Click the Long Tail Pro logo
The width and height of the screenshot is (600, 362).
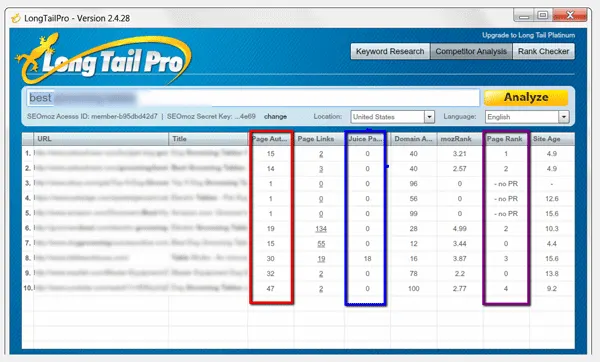[103, 58]
